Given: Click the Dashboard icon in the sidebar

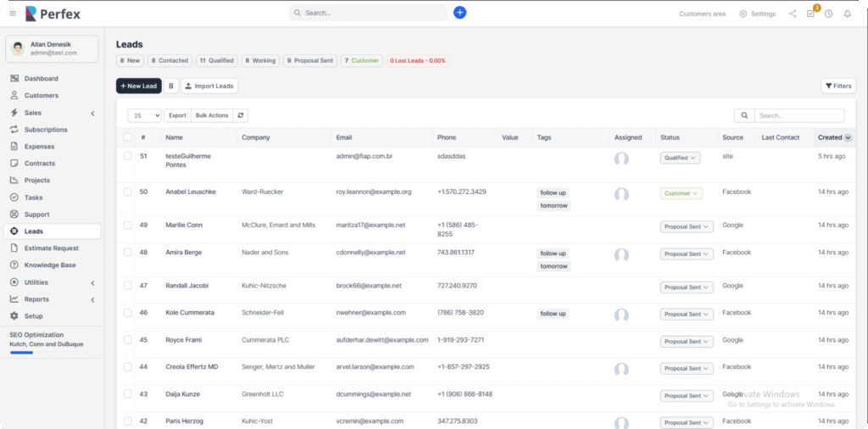Looking at the screenshot, I should coord(14,79).
